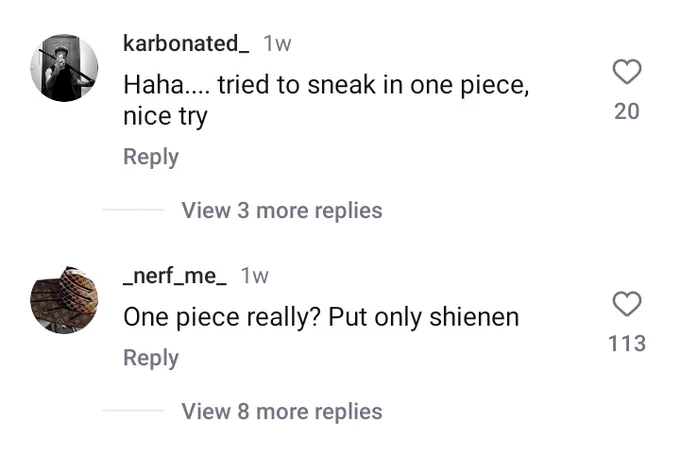Reply to karbonated_'s comment
The width and height of the screenshot is (680, 455).
pos(151,157)
